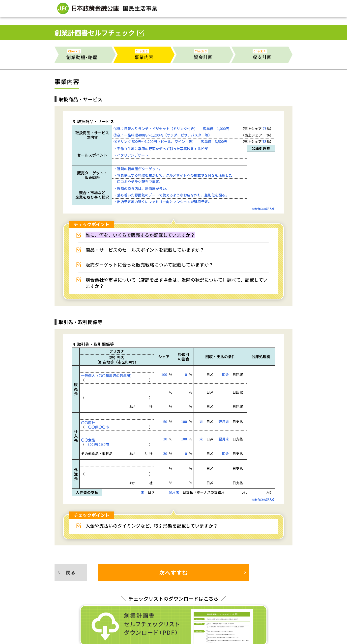Click the 販売ターゲット・販売戦略 row label

point(92,175)
